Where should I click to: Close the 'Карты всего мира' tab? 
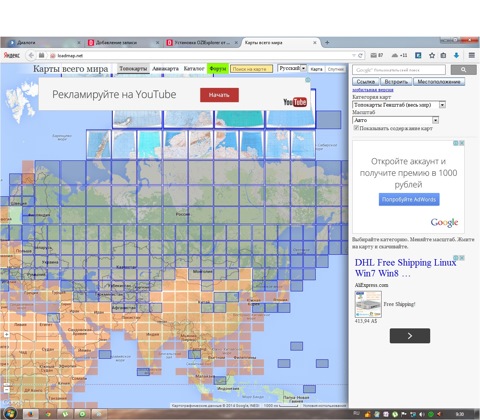point(315,43)
